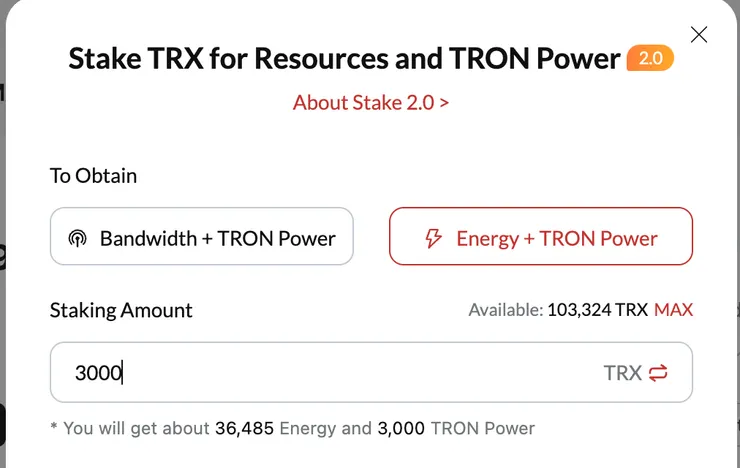The height and width of the screenshot is (468, 740).
Task: Click the bandwidth signal icon
Action: point(77,239)
